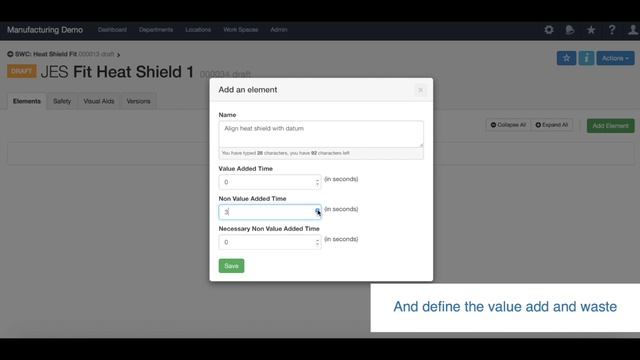Click Expand All button
Image resolution: width=640 pixels, height=360 pixels.
coord(552,125)
